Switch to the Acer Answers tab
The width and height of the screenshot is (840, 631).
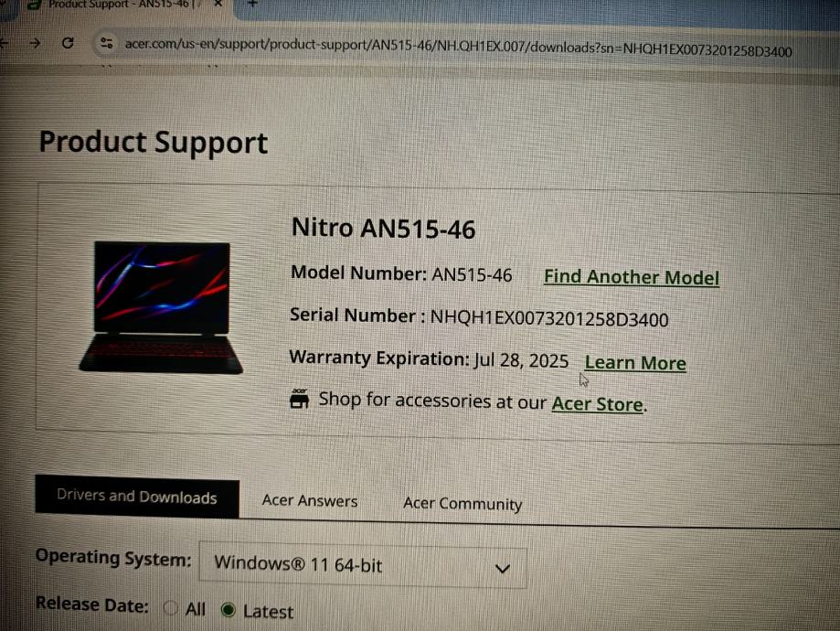click(310, 501)
